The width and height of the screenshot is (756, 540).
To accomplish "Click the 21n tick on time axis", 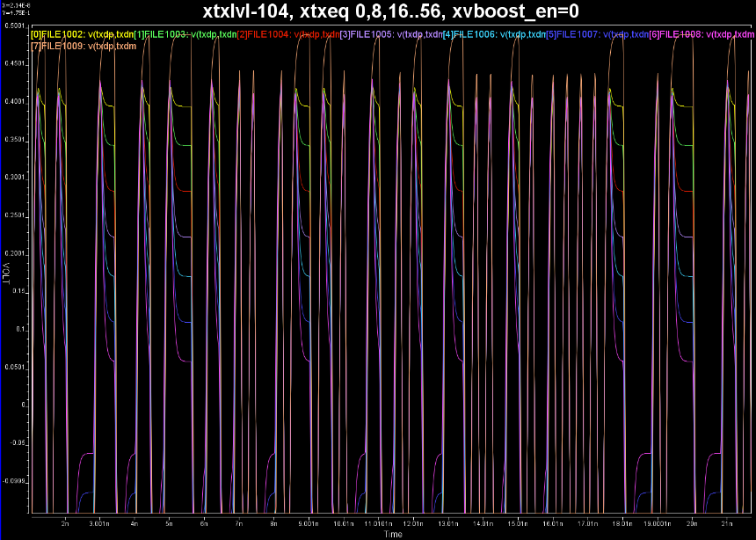I will 726,522.
